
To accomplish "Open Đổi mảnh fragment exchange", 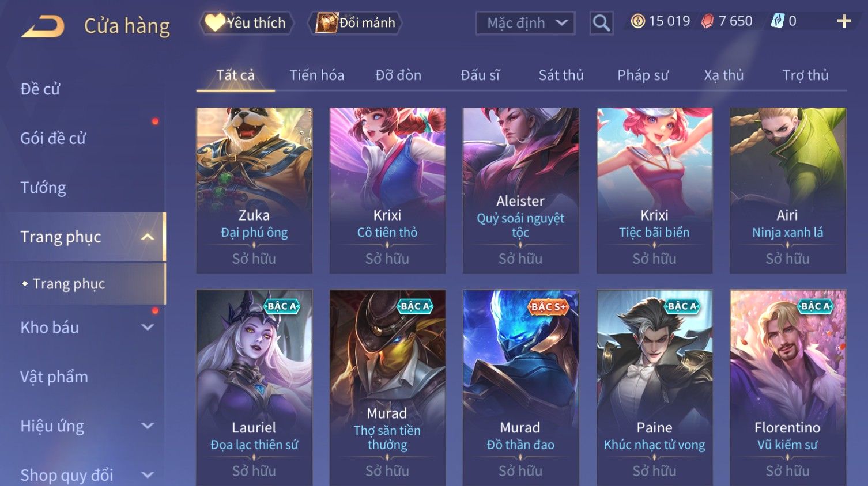I will coord(355,23).
